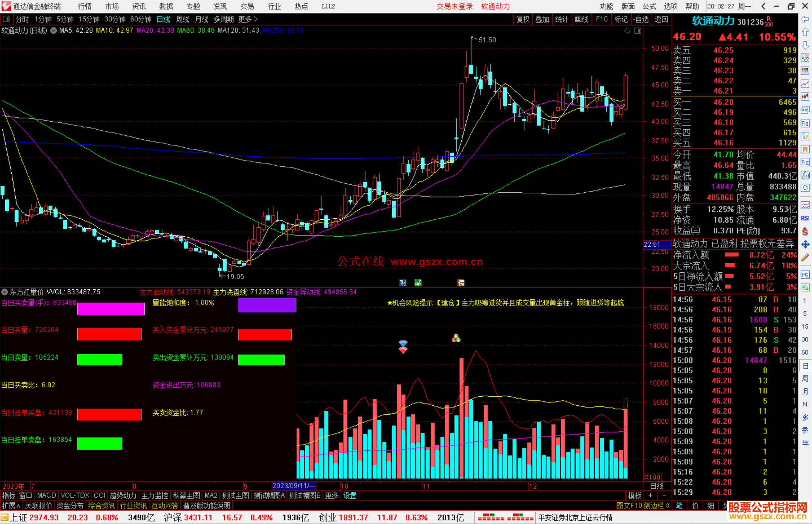
Task: Click the layout square icon before 分时
Action: (x=6, y=19)
